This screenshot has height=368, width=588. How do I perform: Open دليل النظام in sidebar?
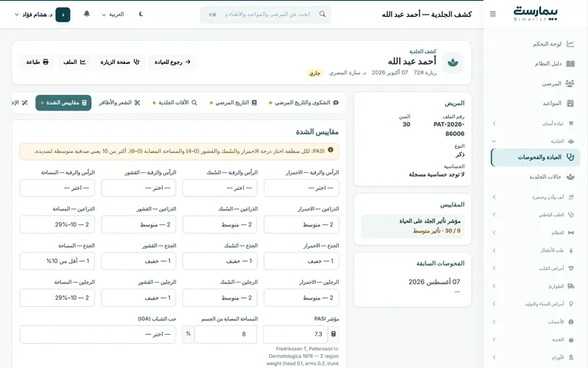(x=536, y=63)
